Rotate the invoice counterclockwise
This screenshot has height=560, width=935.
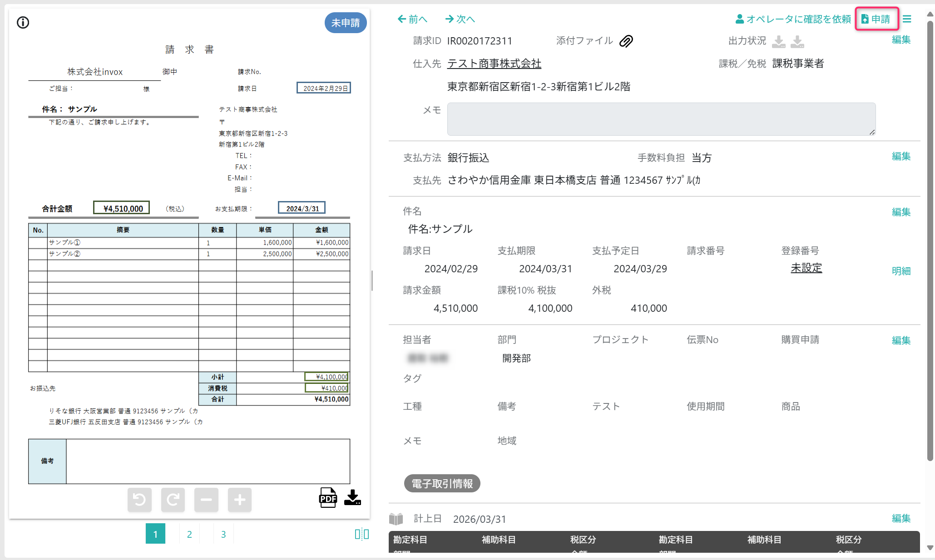coord(139,500)
